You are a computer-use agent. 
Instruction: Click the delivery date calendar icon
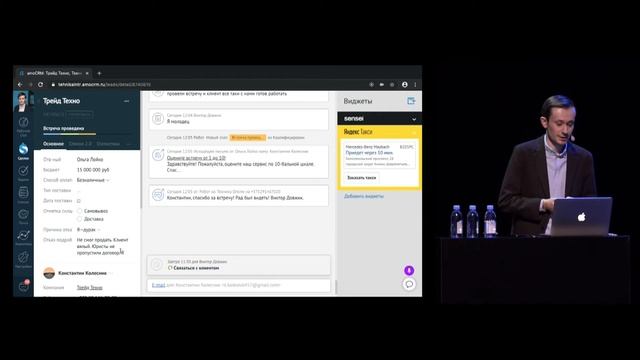[x=79, y=201]
